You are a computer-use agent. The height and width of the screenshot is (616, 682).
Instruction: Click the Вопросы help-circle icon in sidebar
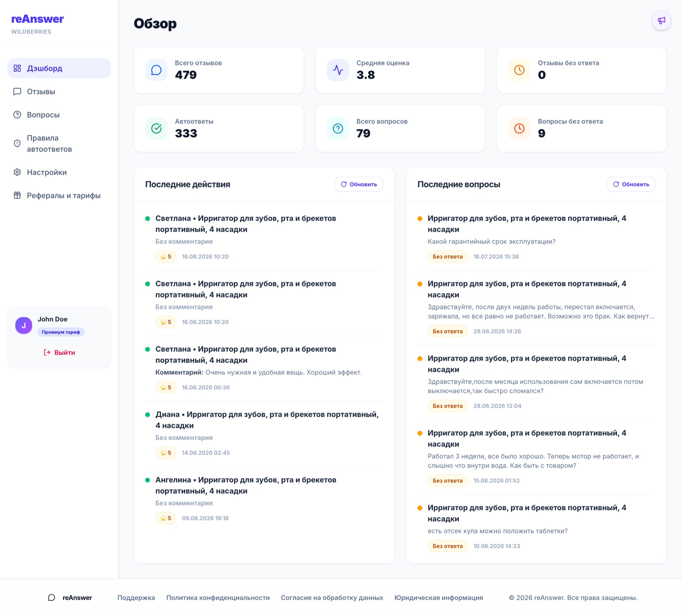pyautogui.click(x=17, y=115)
